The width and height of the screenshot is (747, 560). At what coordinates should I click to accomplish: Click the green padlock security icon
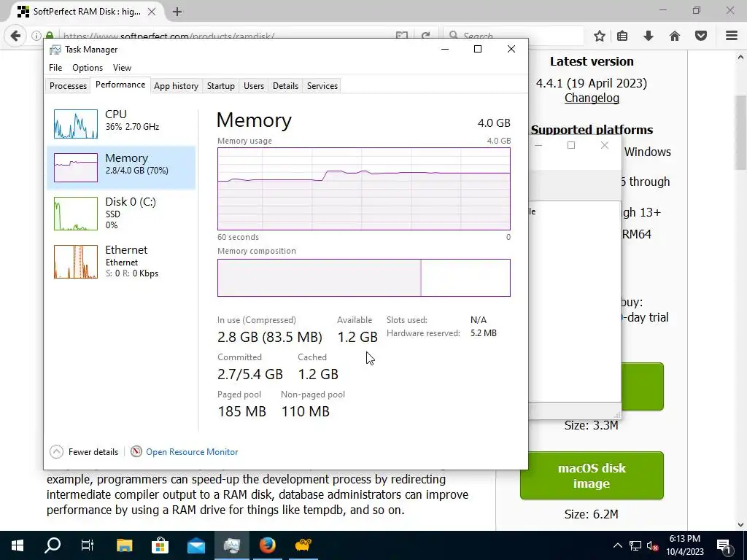click(49, 36)
